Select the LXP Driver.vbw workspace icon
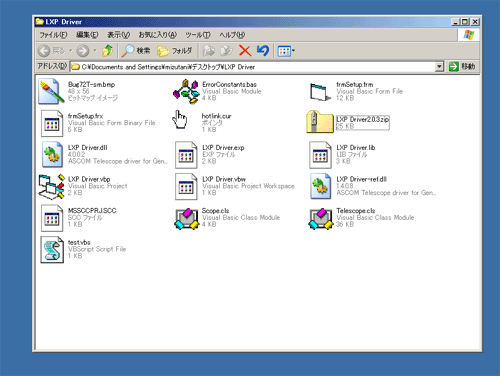This screenshot has width=500, height=376. [x=186, y=186]
